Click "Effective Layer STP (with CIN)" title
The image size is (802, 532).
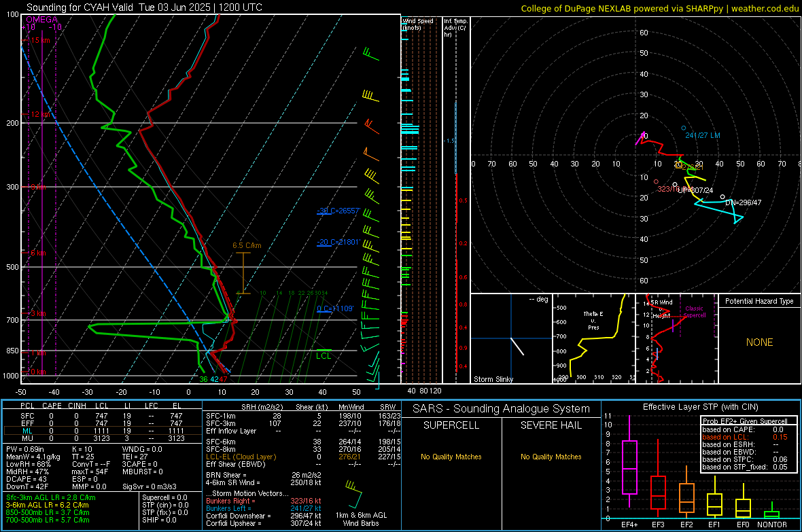(x=700, y=407)
